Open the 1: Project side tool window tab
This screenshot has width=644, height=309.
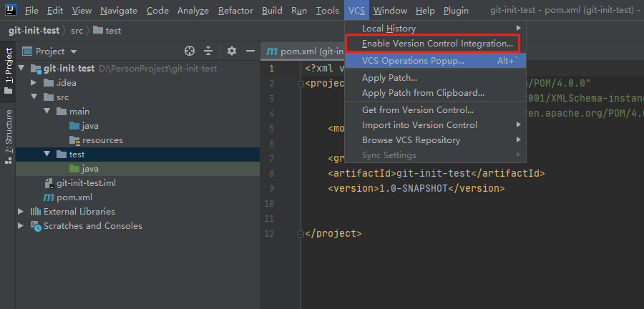pyautogui.click(x=8, y=70)
